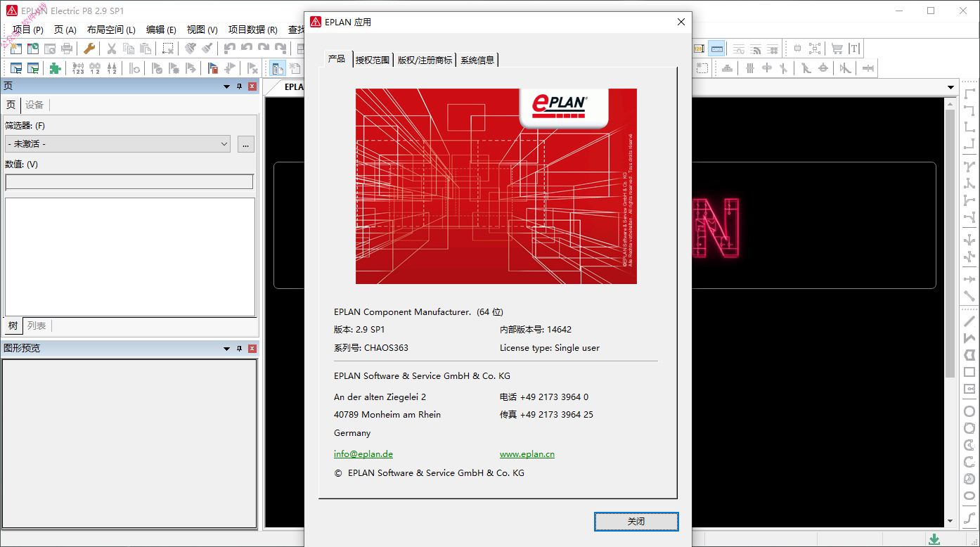This screenshot has width=980, height=547.
Task: Open the 布局空间 (L) menu
Action: [111, 30]
